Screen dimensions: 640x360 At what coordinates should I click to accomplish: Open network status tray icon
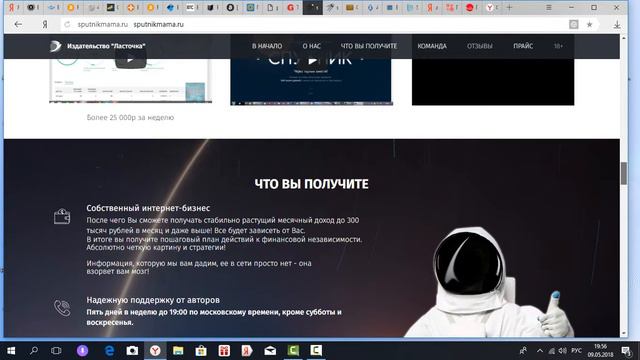(551, 351)
